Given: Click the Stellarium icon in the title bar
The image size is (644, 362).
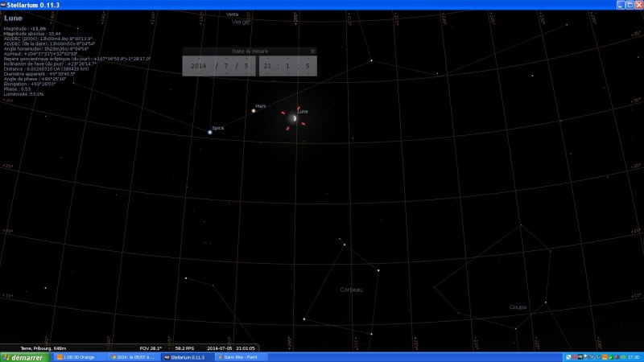Looking at the screenshot, I should pyautogui.click(x=3, y=5).
